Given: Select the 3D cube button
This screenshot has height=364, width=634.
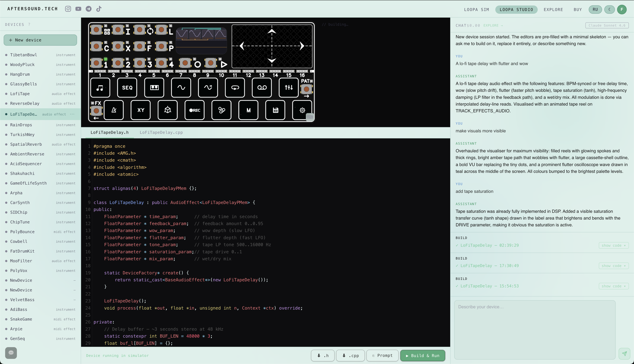Looking at the screenshot, I should (x=168, y=110).
